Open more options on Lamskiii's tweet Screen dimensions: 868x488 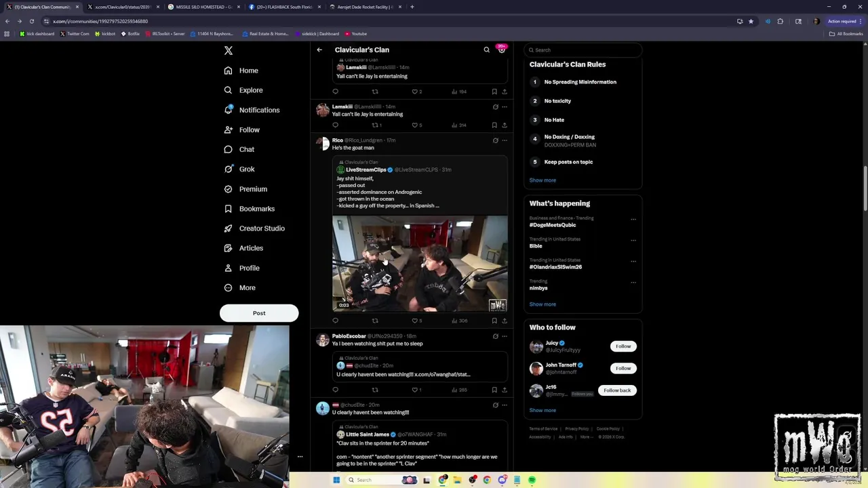coord(504,106)
